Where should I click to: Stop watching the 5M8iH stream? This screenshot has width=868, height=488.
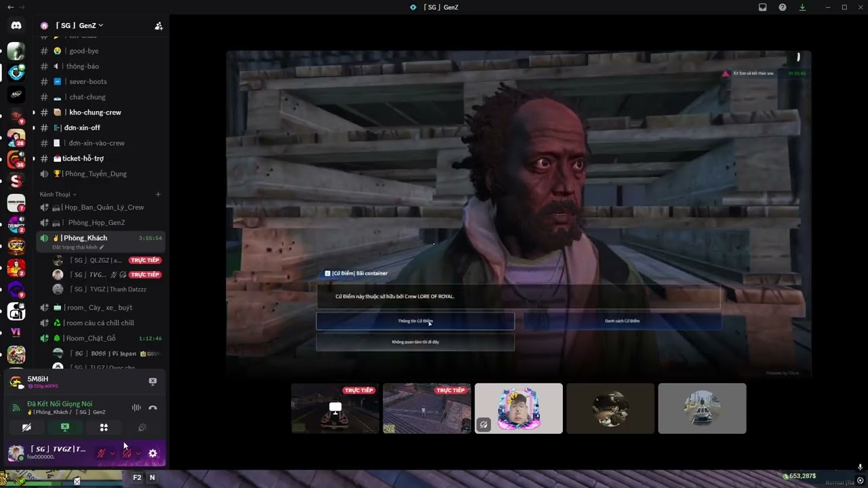(153, 382)
